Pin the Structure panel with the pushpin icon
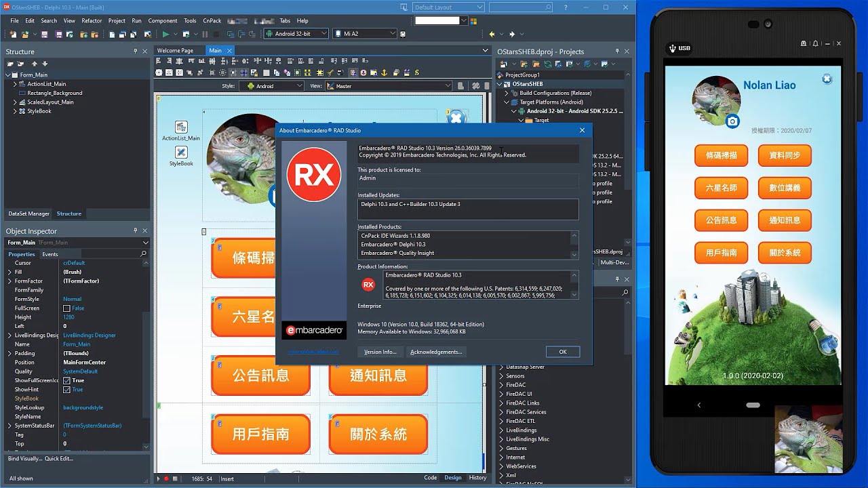868x488 pixels. pos(136,52)
